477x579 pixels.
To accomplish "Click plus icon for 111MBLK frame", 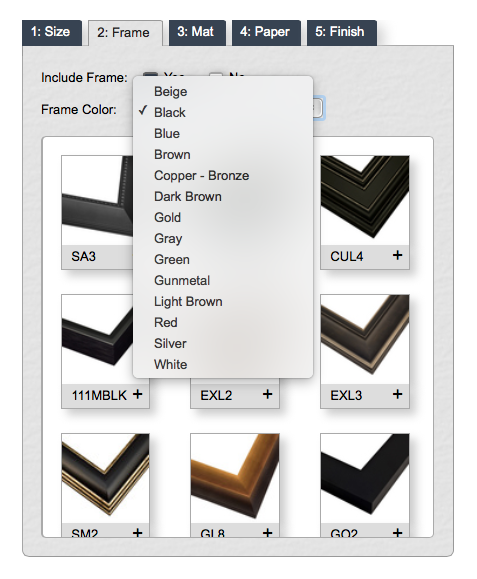I will click(137, 394).
